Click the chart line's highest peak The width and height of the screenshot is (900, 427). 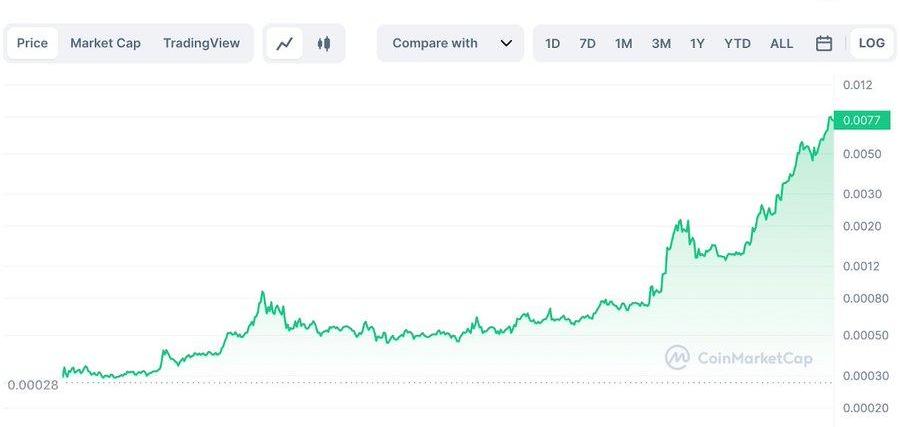coord(830,118)
